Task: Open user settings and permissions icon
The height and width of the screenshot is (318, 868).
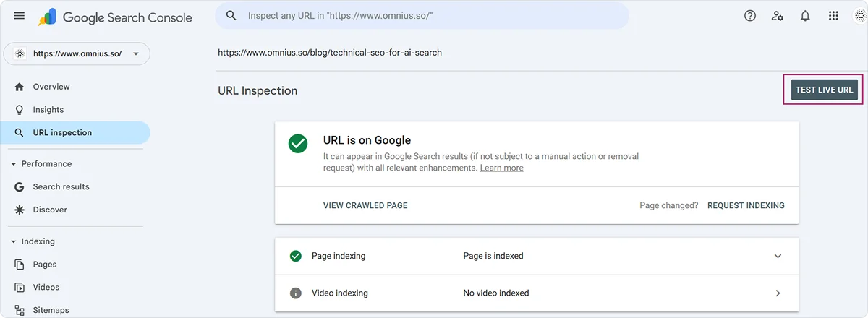Action: coord(778,16)
